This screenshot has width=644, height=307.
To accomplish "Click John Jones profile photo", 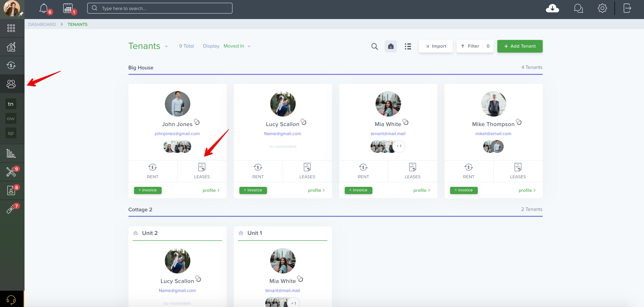I will coord(178,104).
